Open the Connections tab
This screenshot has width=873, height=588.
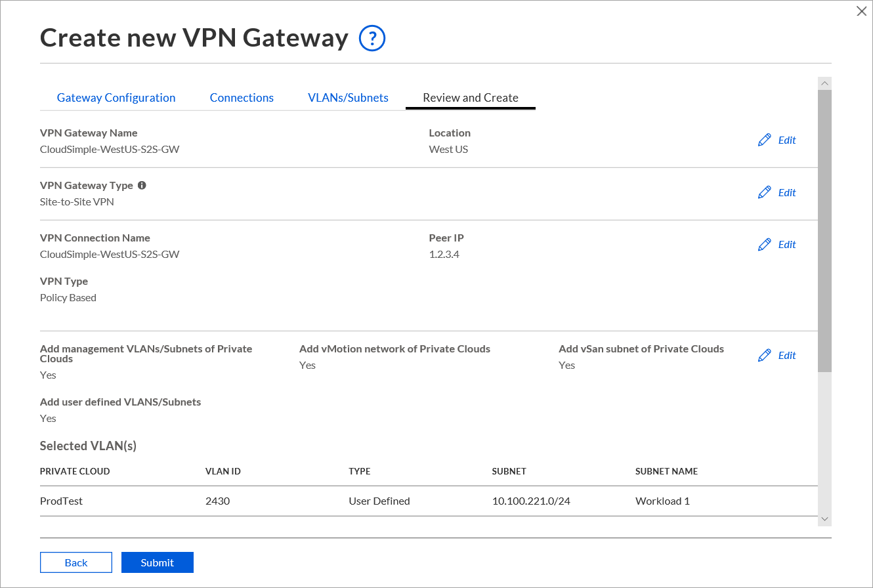coord(242,98)
